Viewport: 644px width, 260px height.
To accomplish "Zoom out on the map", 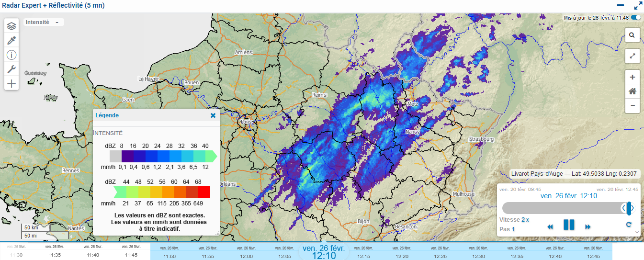I will [x=632, y=105].
